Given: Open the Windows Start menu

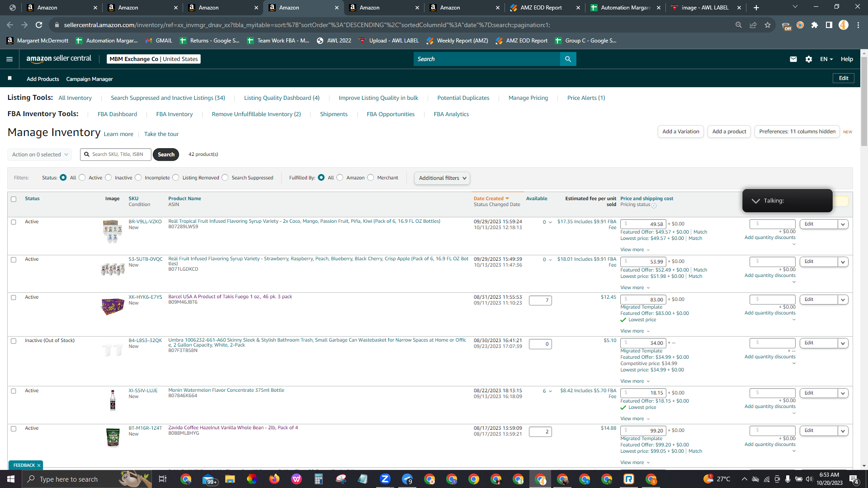Looking at the screenshot, I should [x=11, y=479].
